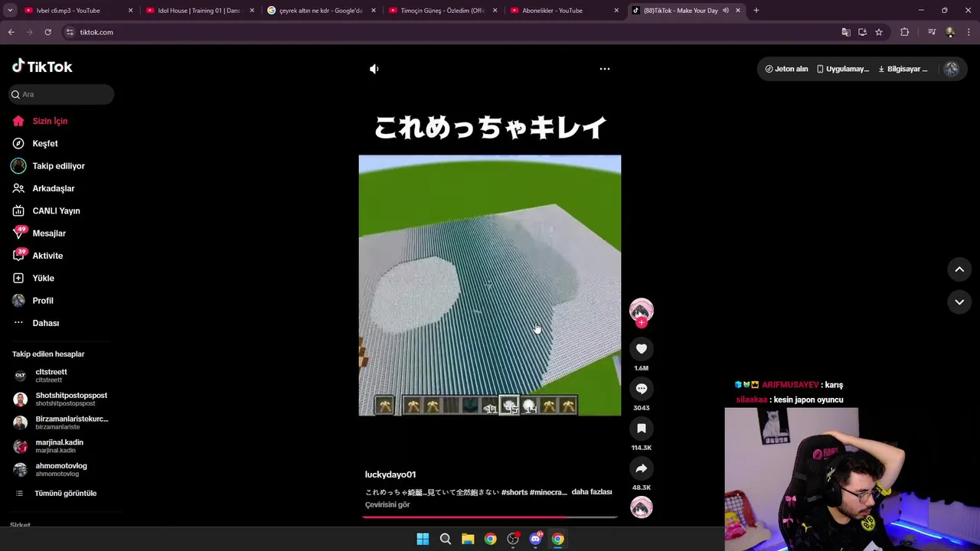Open the media controls icon in toolbar
Viewport: 980px width, 551px height.
[932, 32]
